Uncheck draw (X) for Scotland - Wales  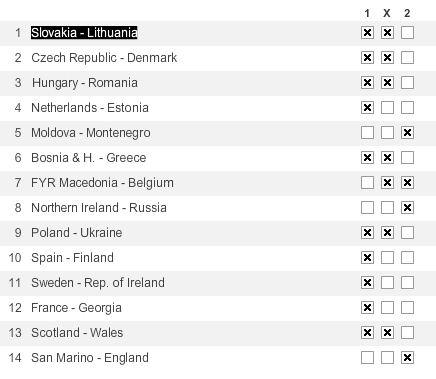[387, 333]
